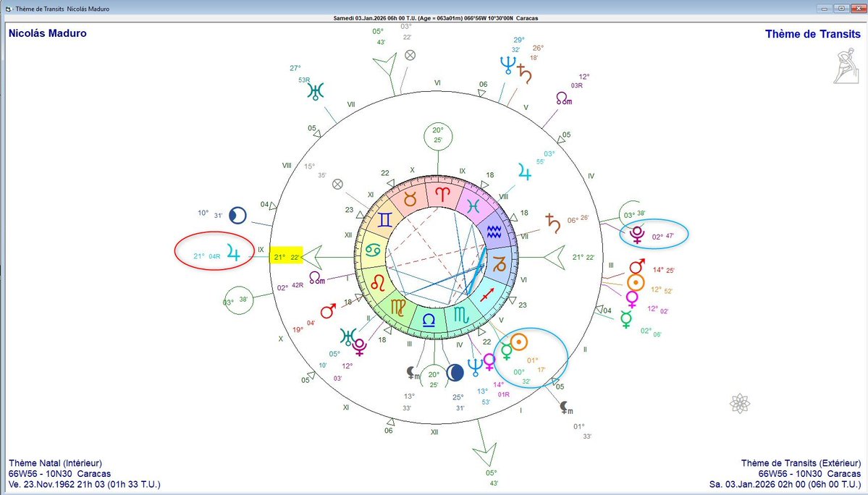
Task: Click the lotus flower icon
Action: pos(740,404)
